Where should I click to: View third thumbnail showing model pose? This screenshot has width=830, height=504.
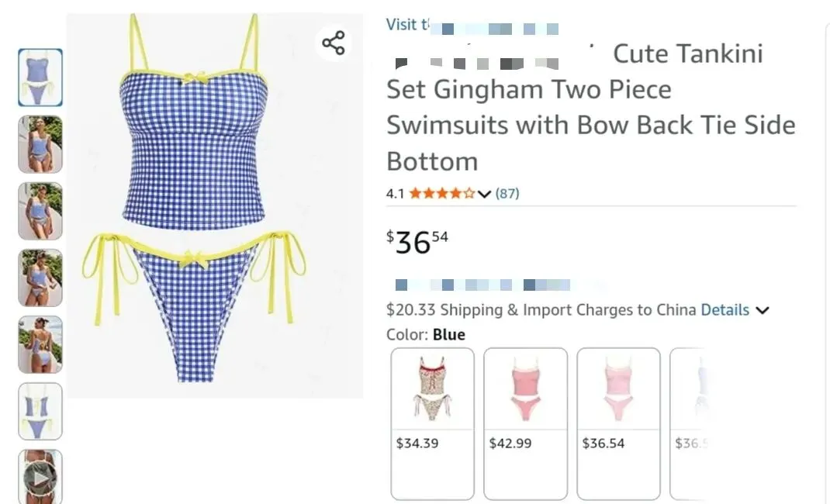click(40, 211)
